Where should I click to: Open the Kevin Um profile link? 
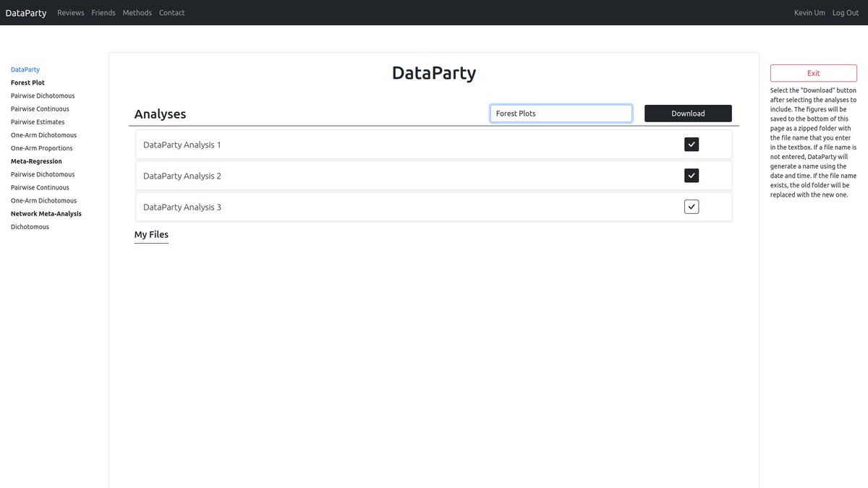click(x=809, y=13)
